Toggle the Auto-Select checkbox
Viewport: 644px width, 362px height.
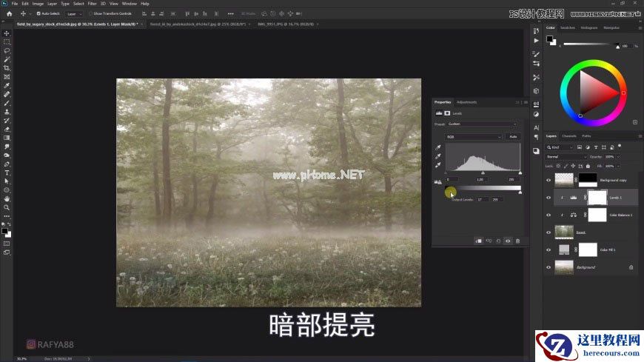tap(38, 13)
